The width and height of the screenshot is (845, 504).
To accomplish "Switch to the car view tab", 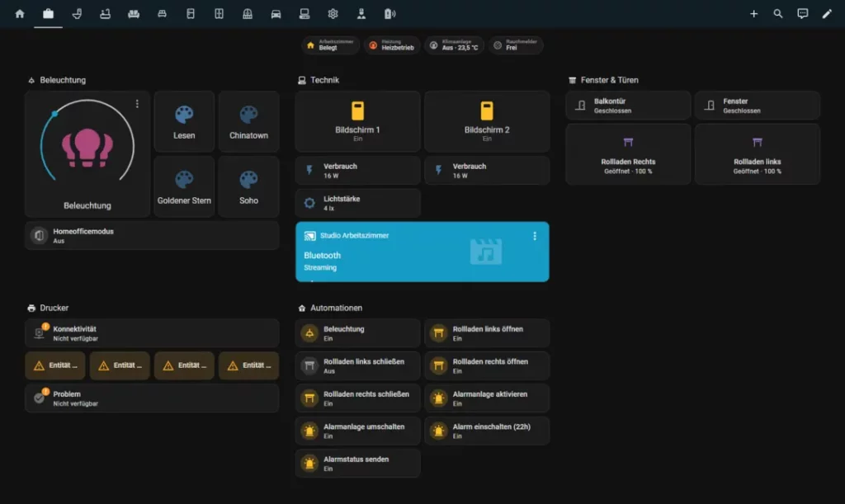I will (x=276, y=13).
